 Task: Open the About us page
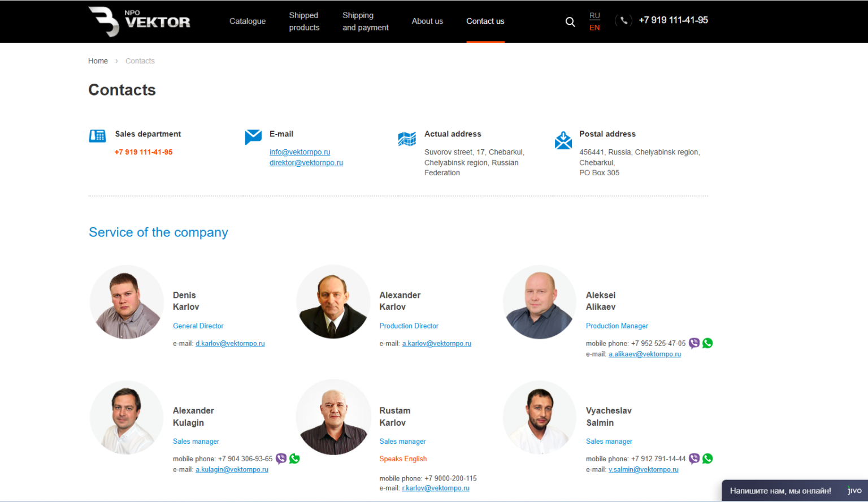tap(427, 21)
